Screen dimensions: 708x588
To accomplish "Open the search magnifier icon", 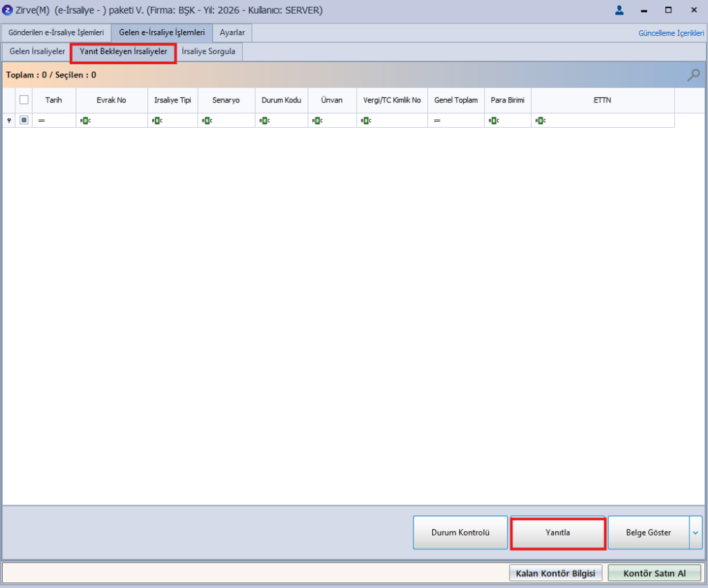I will click(693, 75).
